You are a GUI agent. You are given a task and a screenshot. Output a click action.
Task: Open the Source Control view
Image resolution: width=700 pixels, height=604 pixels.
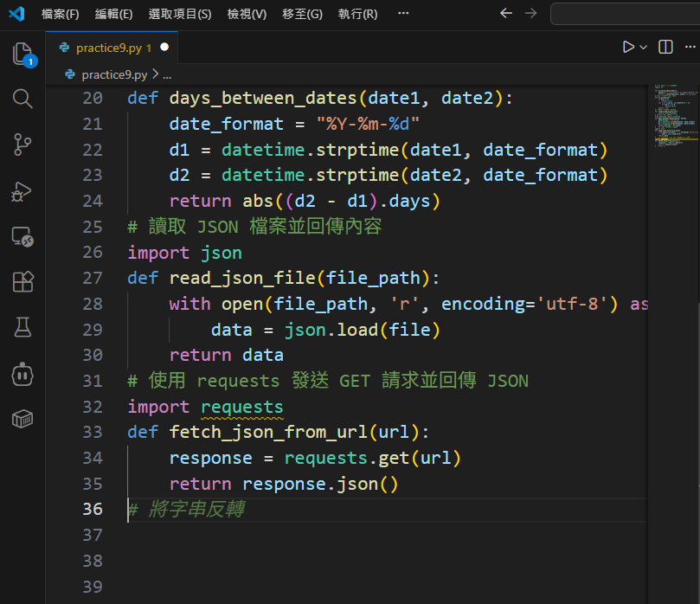pos(22,145)
